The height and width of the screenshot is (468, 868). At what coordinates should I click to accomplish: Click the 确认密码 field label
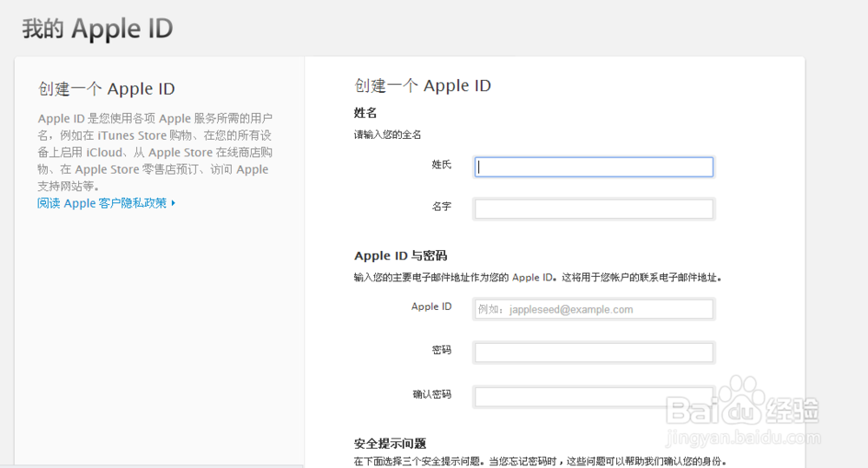[x=431, y=394]
